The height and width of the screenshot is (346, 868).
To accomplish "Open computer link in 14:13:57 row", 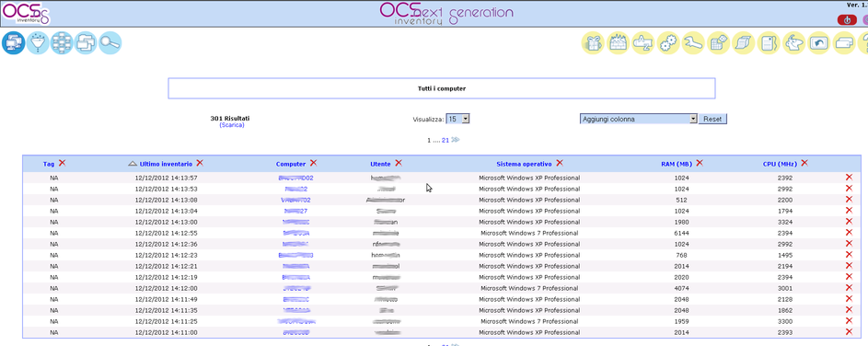I will click(295, 179).
